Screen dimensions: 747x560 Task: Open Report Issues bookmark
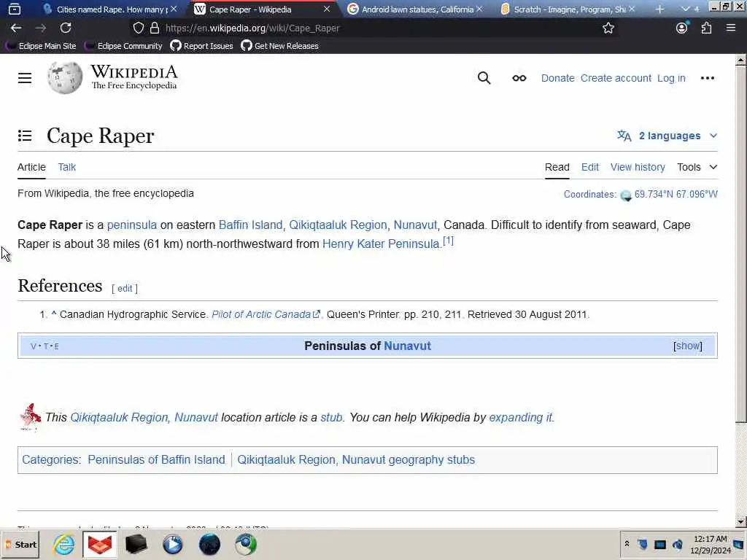pyautogui.click(x=202, y=46)
